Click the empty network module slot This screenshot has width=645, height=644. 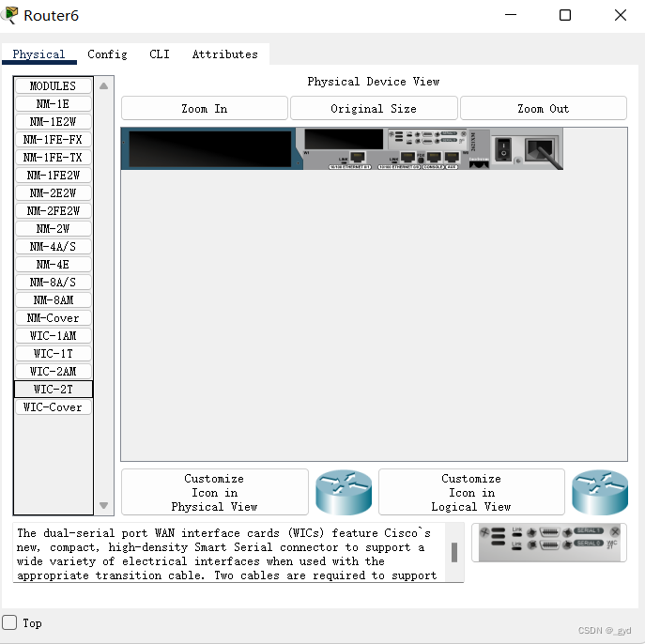(x=210, y=149)
